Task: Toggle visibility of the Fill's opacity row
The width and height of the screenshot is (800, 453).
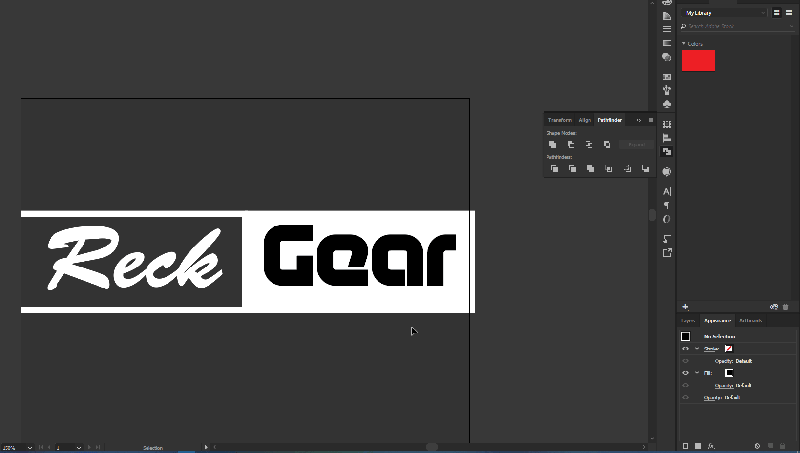Action: [686, 386]
